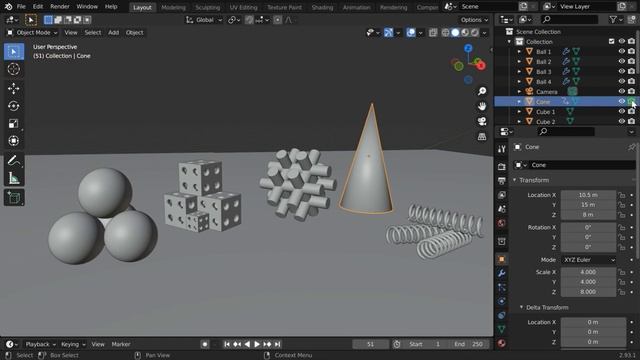Open the Render menu
The image size is (640, 360).
(x=60, y=7)
